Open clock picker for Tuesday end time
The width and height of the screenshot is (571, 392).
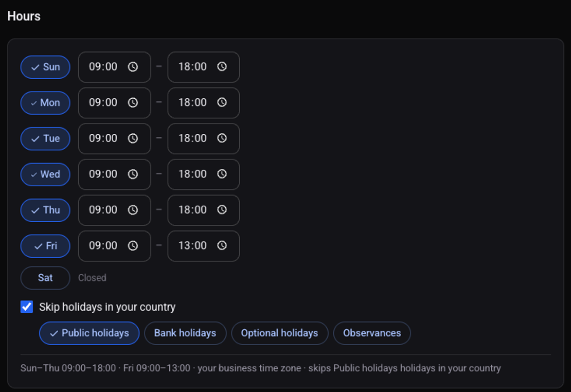222,138
